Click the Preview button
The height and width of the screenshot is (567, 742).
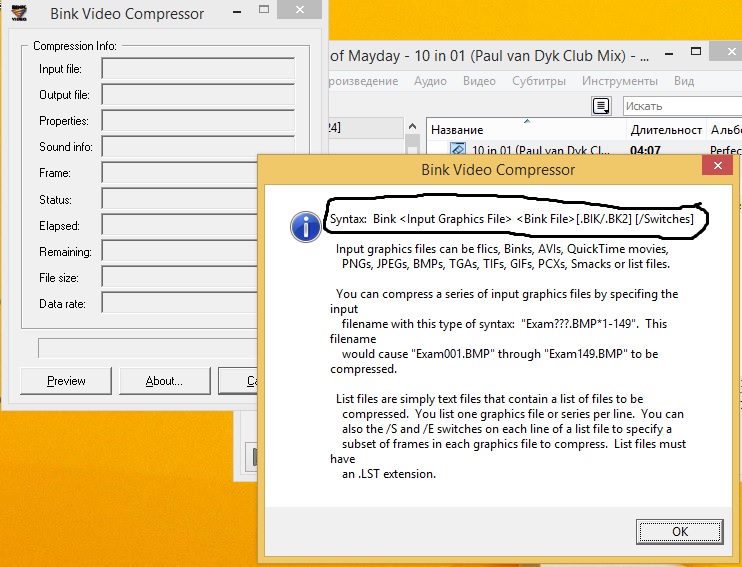(x=66, y=381)
